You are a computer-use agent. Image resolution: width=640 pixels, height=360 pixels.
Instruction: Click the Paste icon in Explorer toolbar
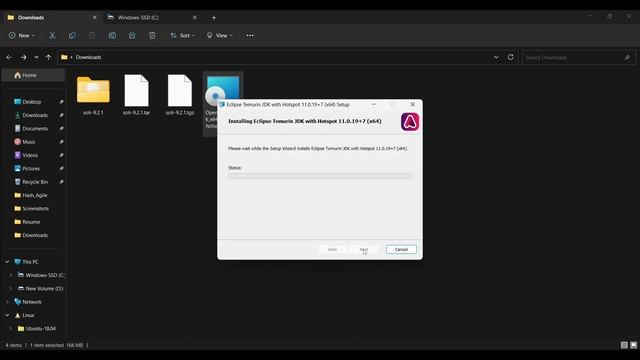[92, 36]
